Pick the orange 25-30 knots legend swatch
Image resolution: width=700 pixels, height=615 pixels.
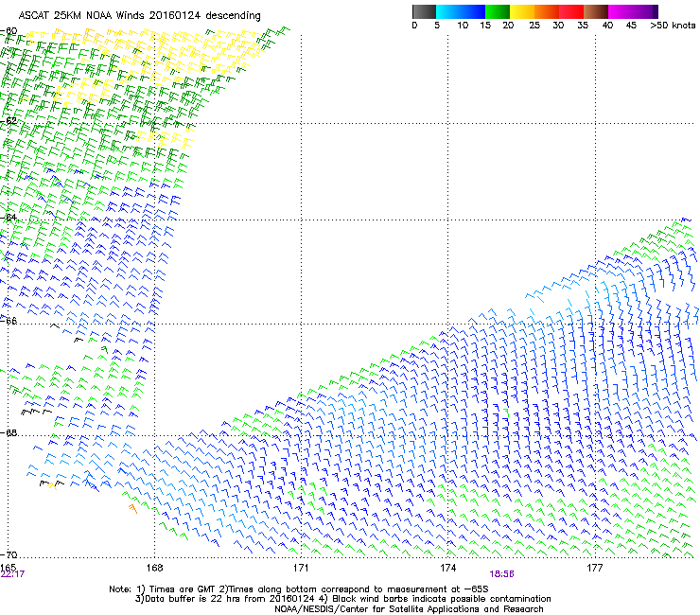coord(547,11)
